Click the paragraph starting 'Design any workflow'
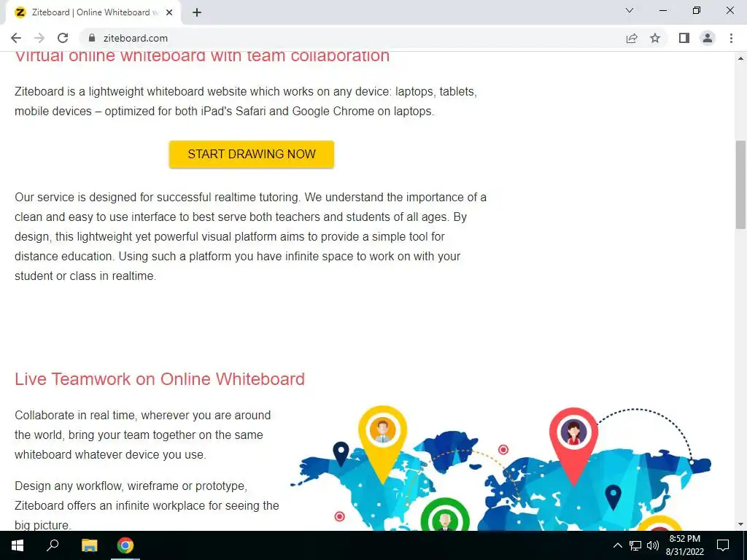 pos(147,505)
